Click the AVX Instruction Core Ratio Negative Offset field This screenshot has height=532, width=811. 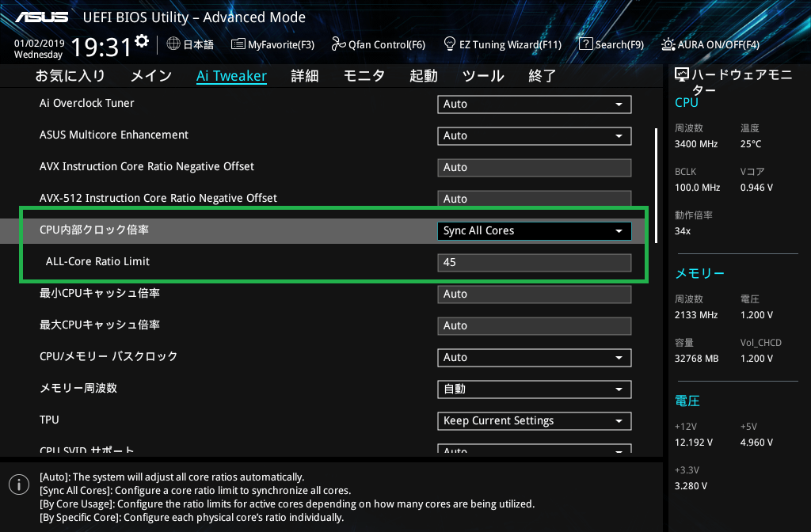point(535,168)
